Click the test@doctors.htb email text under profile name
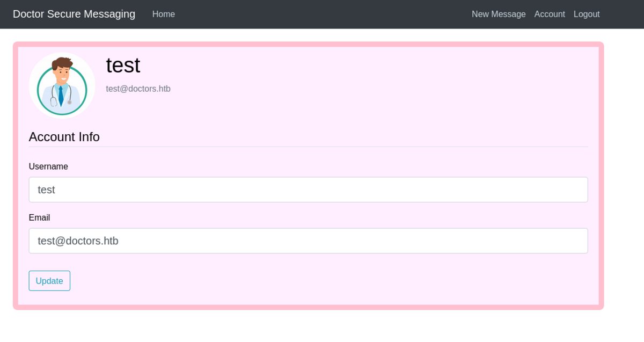Image resolution: width=644 pixels, height=342 pixels. [x=138, y=89]
